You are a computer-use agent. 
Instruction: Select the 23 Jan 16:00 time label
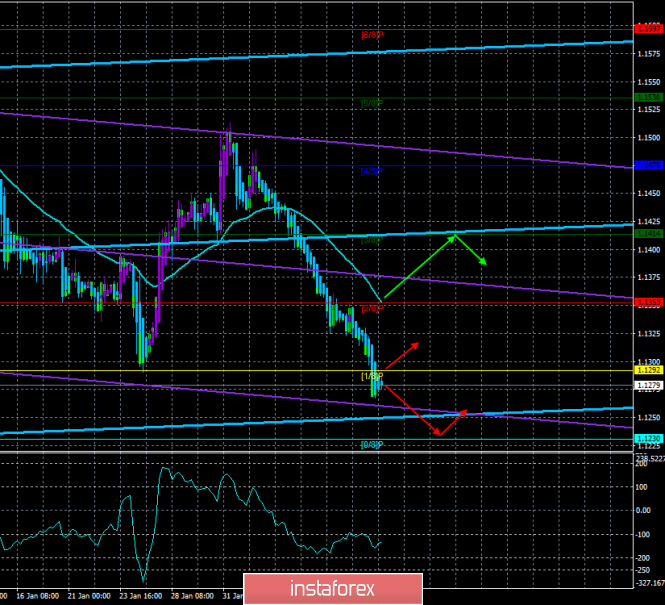pyautogui.click(x=138, y=593)
